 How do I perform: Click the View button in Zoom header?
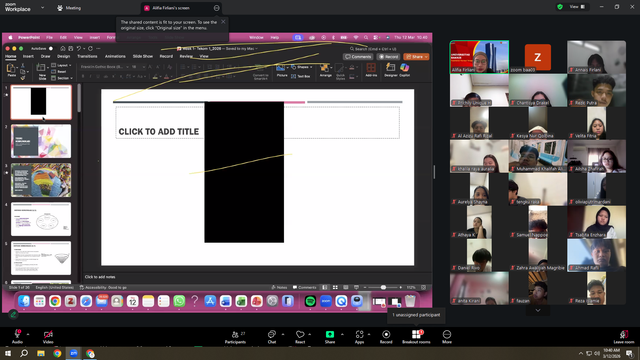tap(577, 7)
